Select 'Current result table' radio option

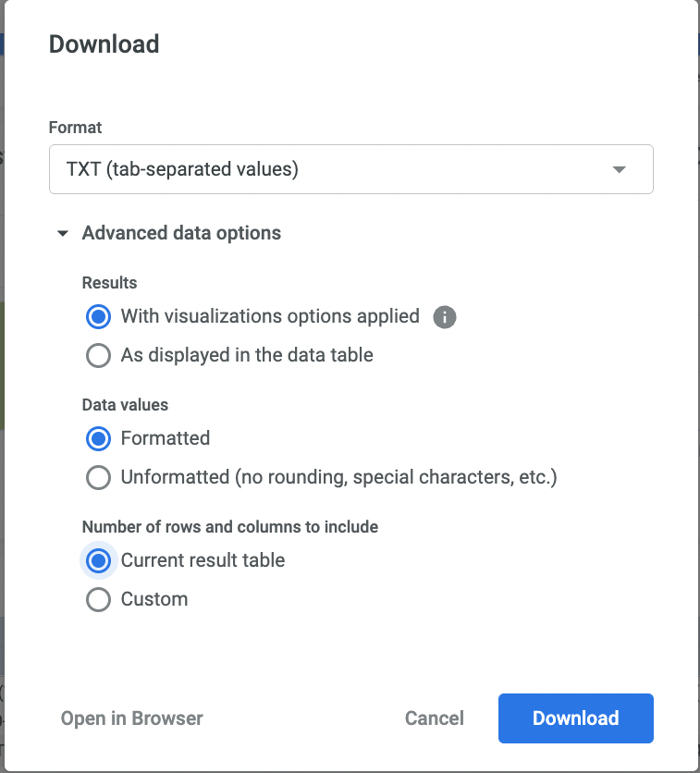[x=99, y=560]
